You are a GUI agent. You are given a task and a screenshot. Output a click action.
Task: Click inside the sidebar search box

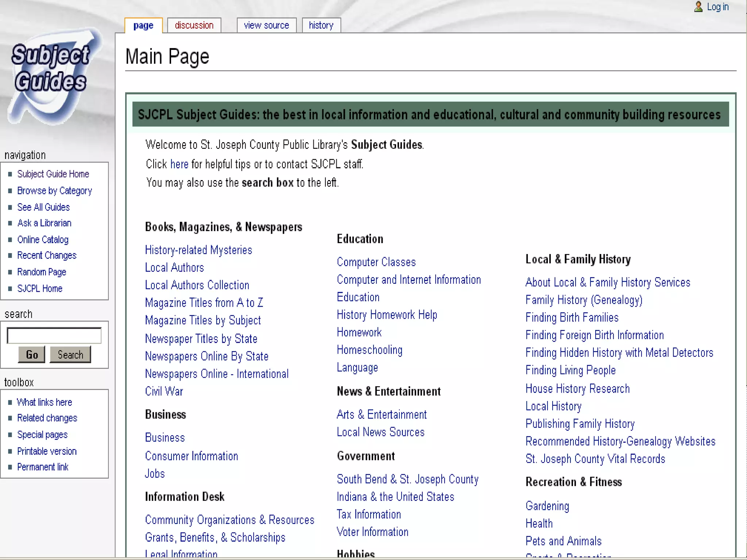tap(54, 335)
